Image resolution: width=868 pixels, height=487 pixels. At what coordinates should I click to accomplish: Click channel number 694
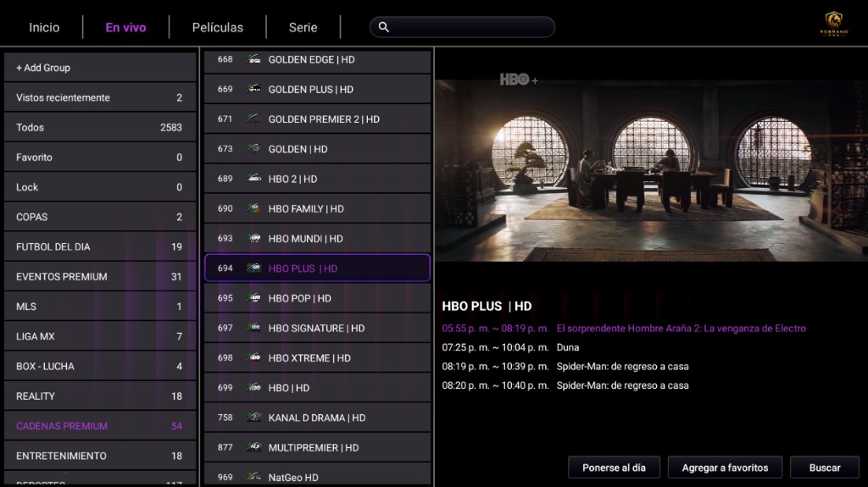tap(225, 268)
